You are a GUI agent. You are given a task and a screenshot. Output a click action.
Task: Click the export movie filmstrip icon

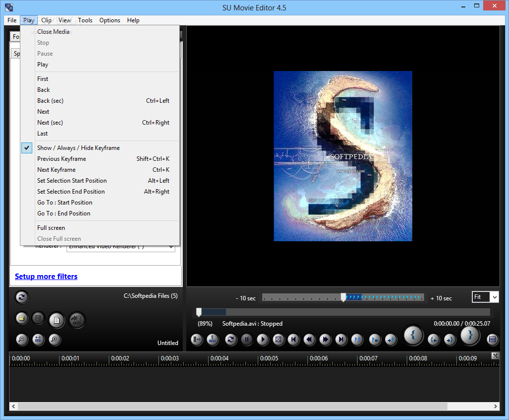coord(76,320)
